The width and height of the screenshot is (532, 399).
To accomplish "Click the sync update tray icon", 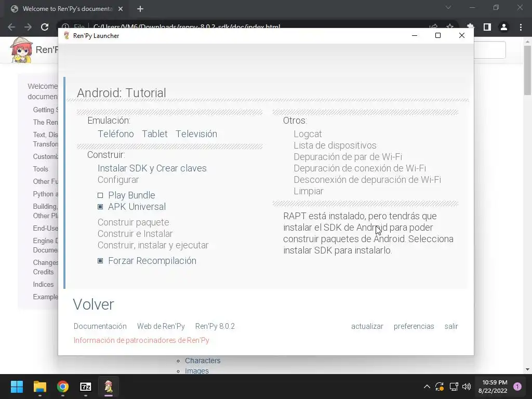I will pyautogui.click(x=440, y=387).
